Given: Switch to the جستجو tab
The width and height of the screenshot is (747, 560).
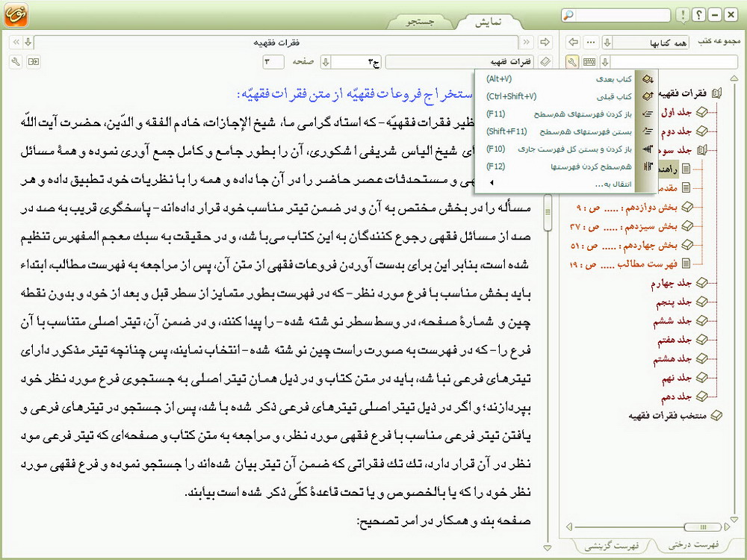Looking at the screenshot, I should click(420, 22).
